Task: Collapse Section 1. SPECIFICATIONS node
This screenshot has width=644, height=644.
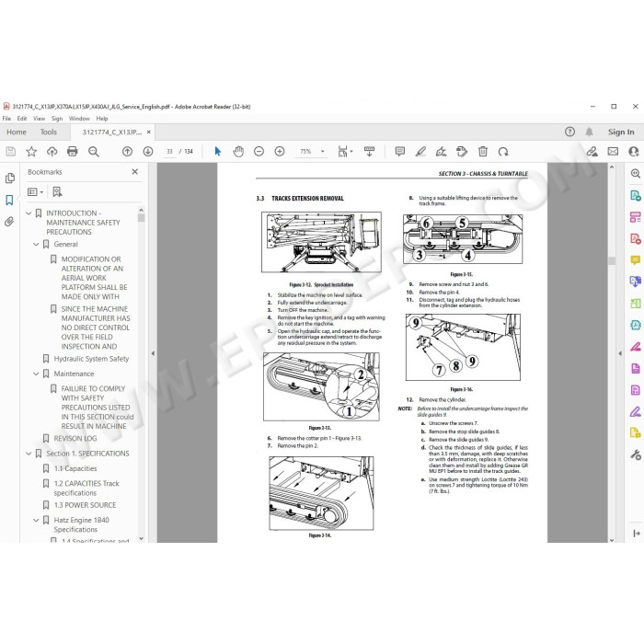Action: click(x=29, y=454)
